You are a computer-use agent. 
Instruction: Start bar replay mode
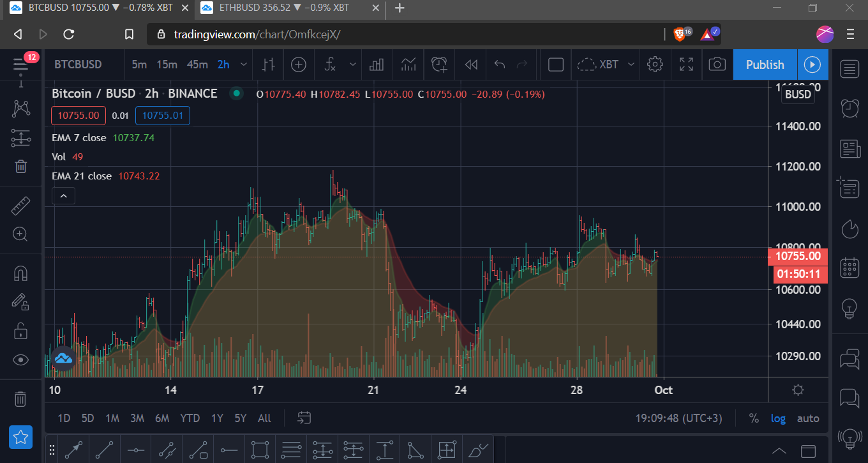pyautogui.click(x=471, y=65)
